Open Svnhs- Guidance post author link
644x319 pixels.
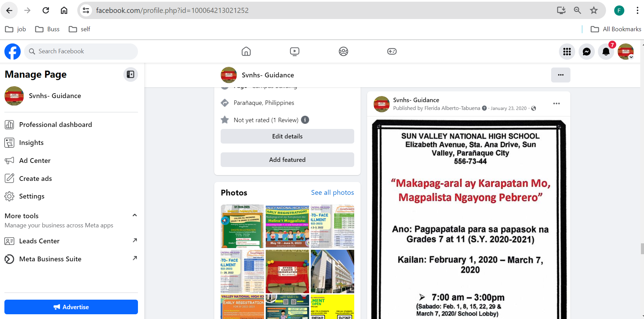point(416,100)
